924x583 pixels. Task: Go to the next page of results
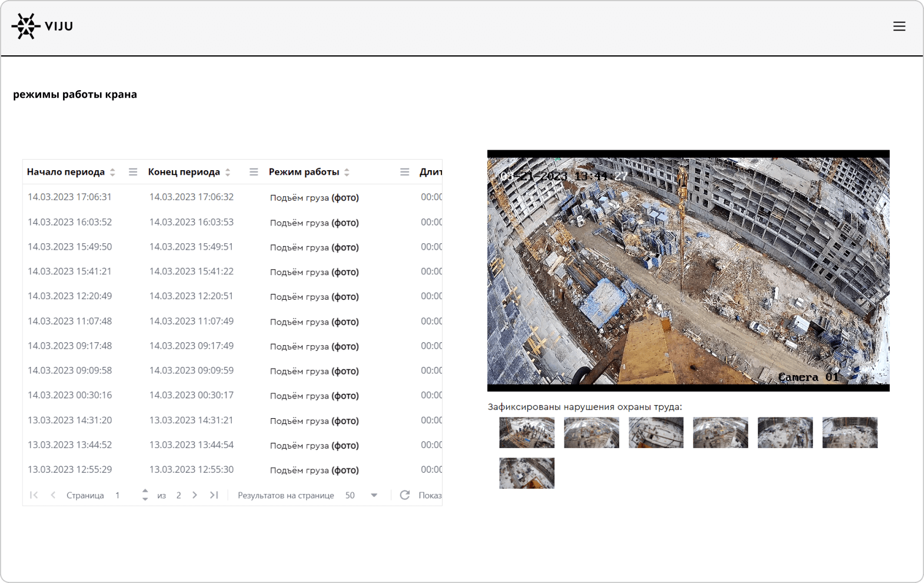point(195,495)
